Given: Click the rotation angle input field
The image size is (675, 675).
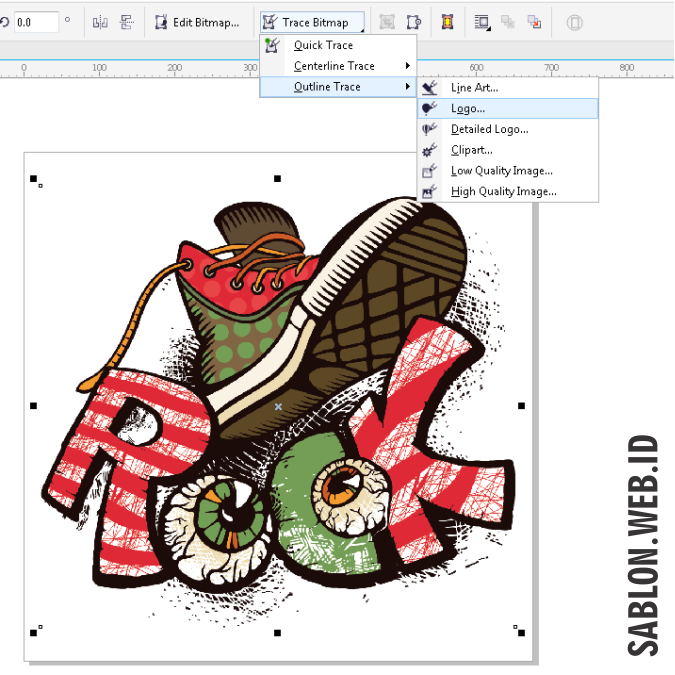Looking at the screenshot, I should [x=37, y=22].
